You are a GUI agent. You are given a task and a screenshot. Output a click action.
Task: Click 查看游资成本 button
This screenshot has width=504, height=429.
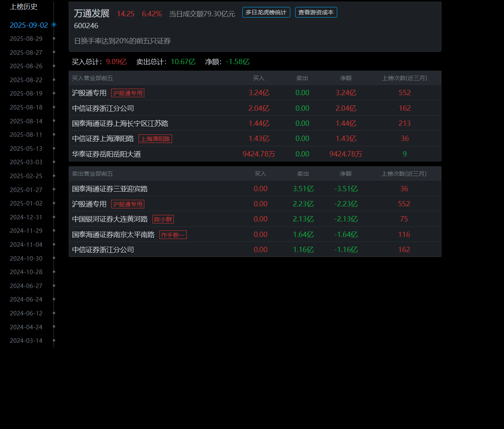tap(316, 12)
